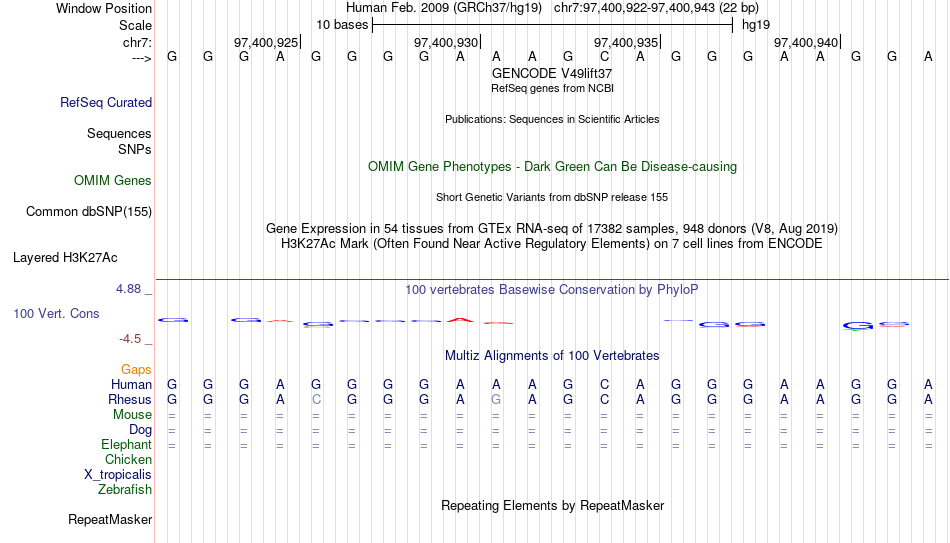Image resolution: width=950 pixels, height=543 pixels.
Task: Click the GTEx Gene Expression track title
Action: [552, 228]
